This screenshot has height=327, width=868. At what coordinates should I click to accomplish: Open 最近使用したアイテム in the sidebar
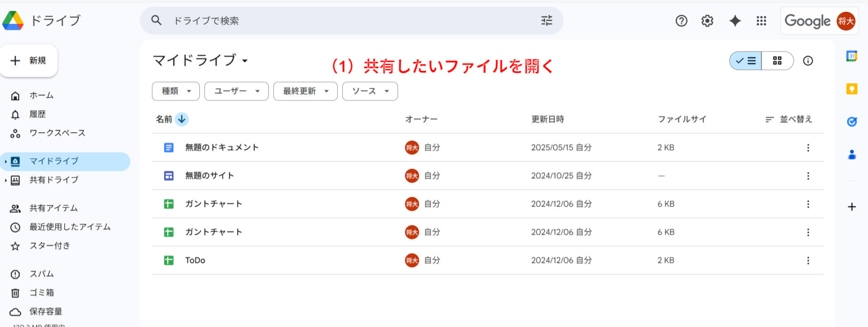70,227
